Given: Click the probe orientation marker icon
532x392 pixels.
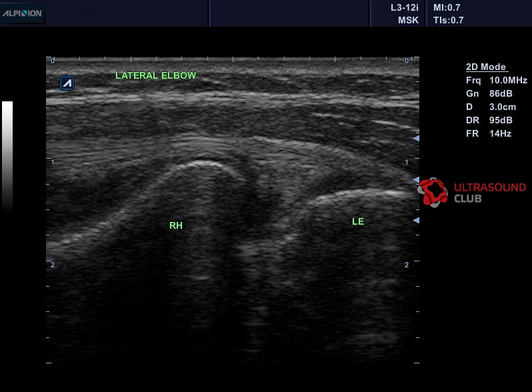Looking at the screenshot, I should click(x=67, y=83).
